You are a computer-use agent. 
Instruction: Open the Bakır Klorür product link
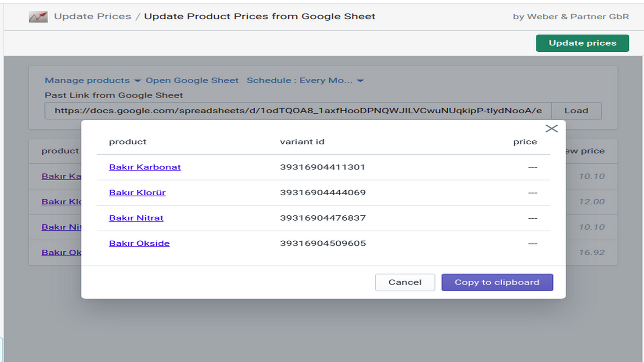(x=137, y=192)
